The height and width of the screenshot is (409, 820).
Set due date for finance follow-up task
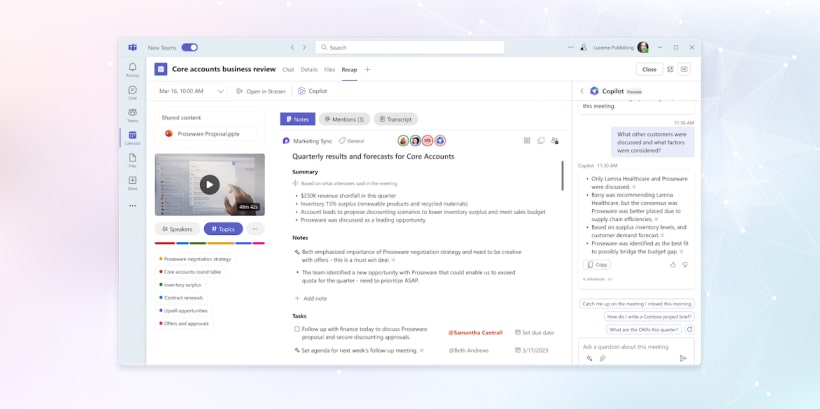534,333
